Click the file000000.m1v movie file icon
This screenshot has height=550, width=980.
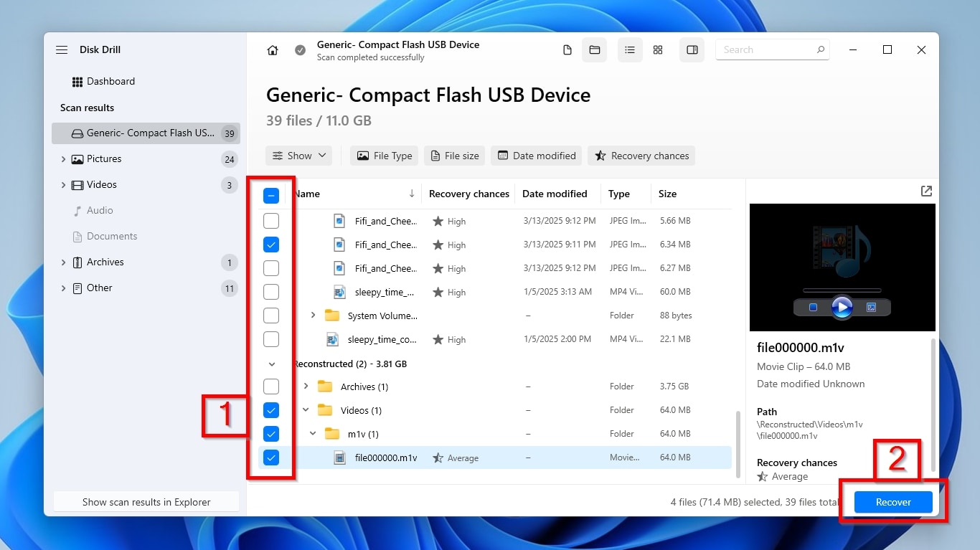(340, 457)
